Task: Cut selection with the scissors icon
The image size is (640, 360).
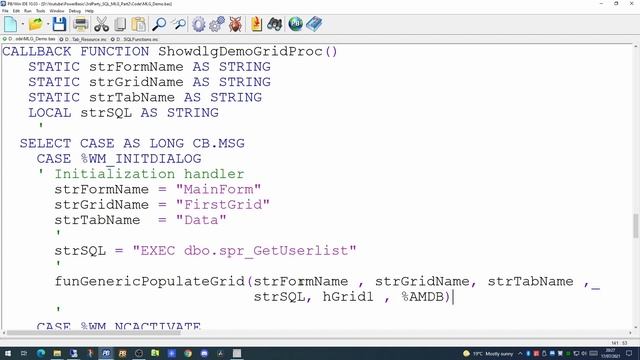Action: tap(101, 24)
